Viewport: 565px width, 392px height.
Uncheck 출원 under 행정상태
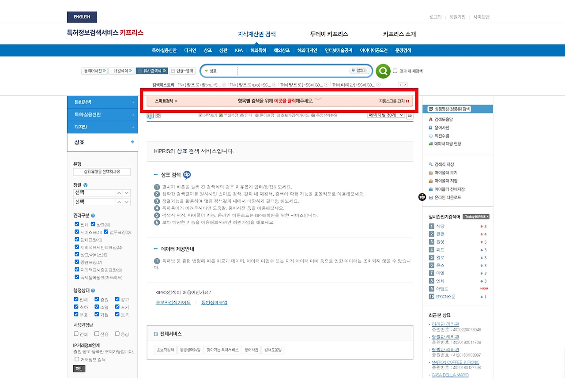click(x=97, y=299)
